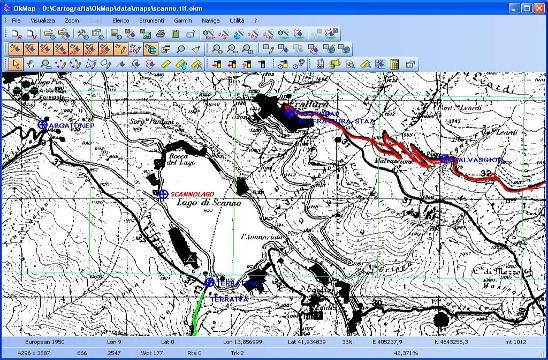Toggle the first orange waypoint display button
This screenshot has width=548, height=360.
coord(16,49)
